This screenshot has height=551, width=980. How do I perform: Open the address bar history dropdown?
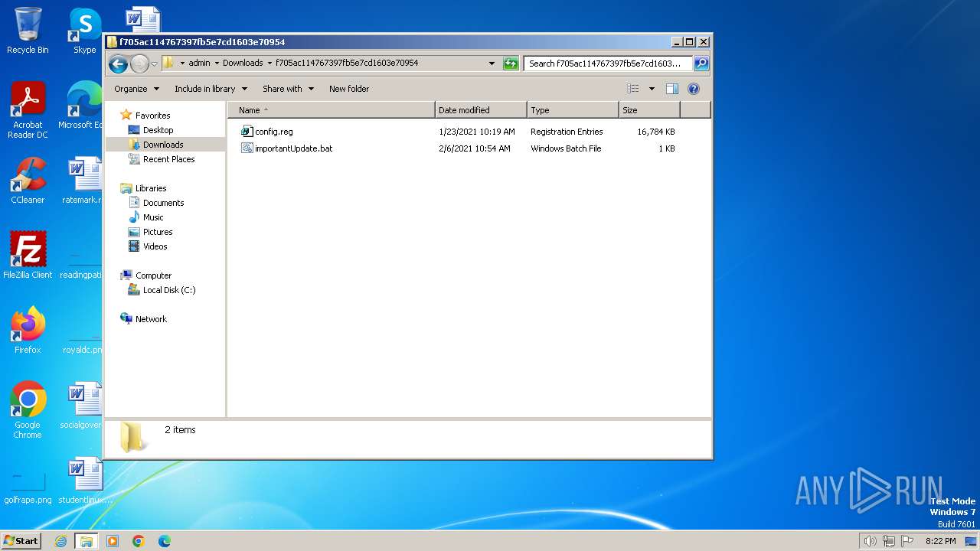coord(492,64)
